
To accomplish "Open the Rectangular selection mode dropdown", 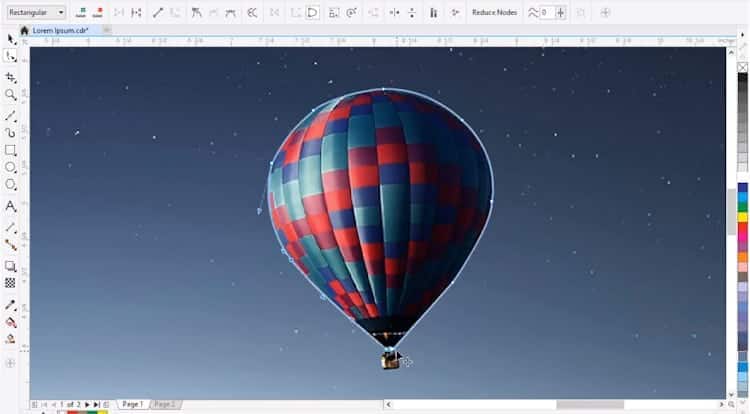I will click(34, 13).
